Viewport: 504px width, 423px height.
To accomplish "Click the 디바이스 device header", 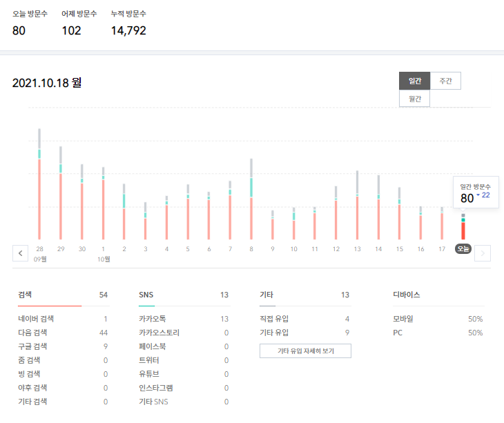I will (x=406, y=295).
